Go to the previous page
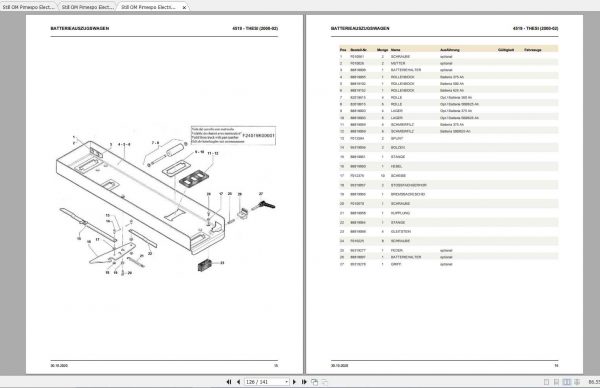Image resolution: width=600 pixels, height=388 pixels. (238, 382)
